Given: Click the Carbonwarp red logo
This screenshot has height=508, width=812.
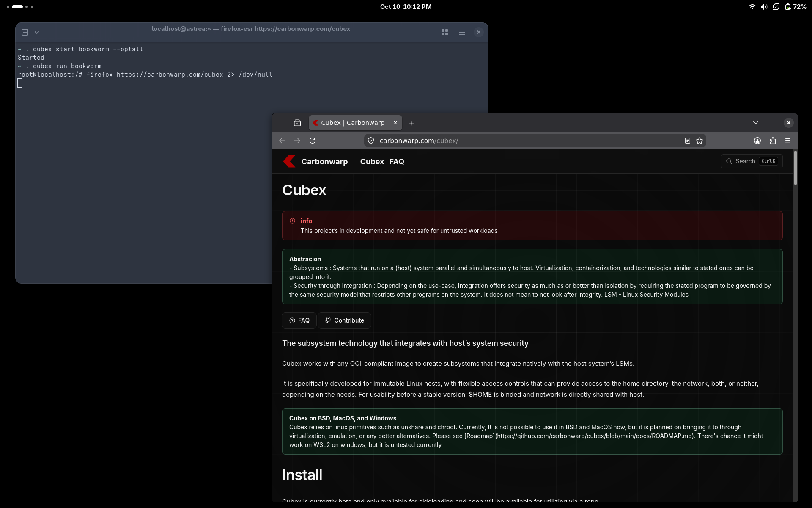Looking at the screenshot, I should (x=289, y=161).
